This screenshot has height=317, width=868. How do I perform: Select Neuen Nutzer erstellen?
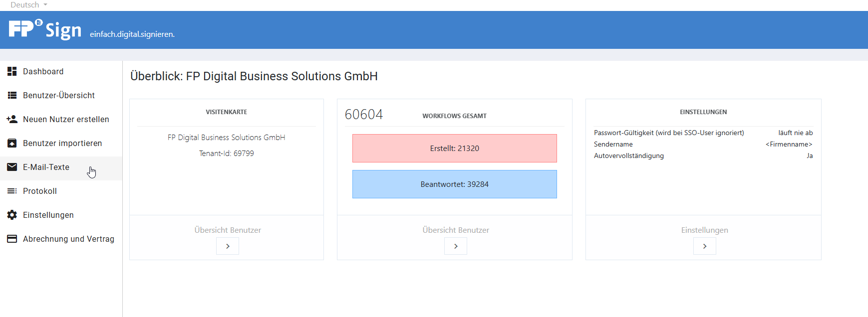(x=61, y=119)
